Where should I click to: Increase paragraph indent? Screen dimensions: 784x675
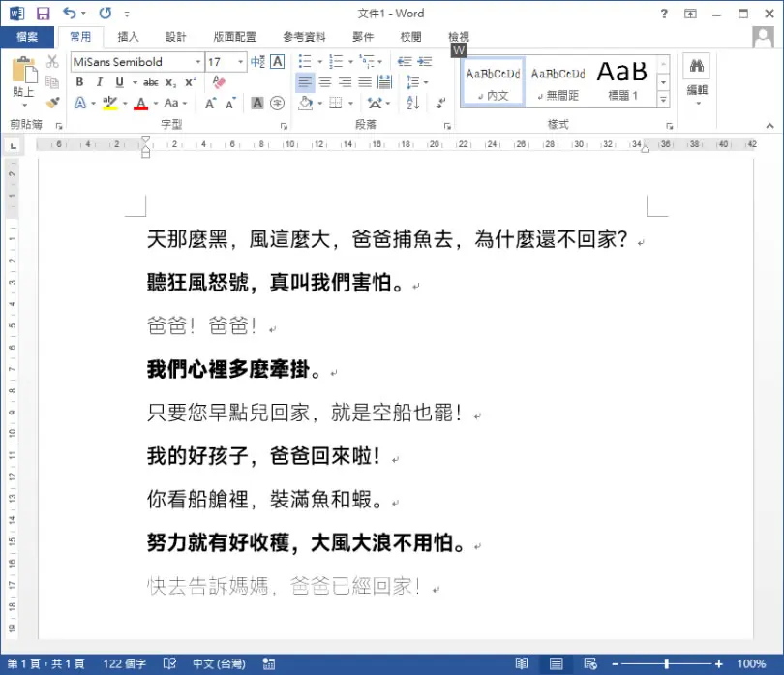(425, 62)
